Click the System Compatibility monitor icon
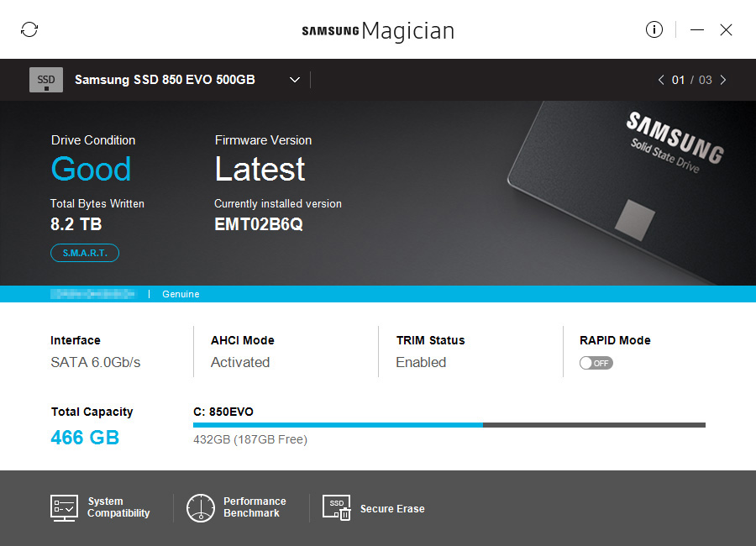This screenshot has height=546, width=756. [x=64, y=508]
